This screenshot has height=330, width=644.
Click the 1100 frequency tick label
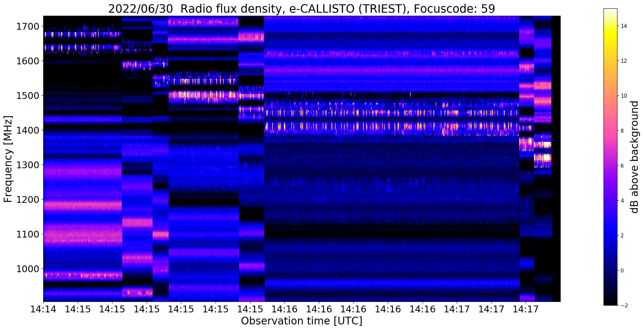pyautogui.click(x=28, y=234)
